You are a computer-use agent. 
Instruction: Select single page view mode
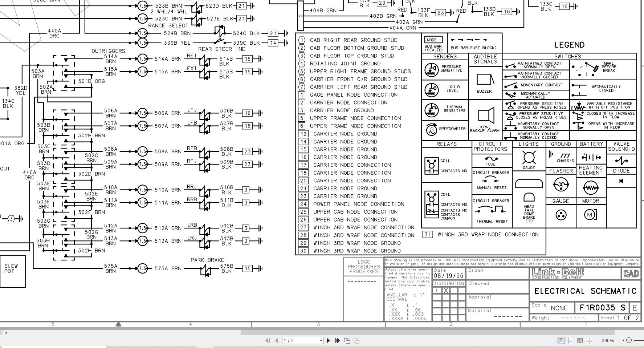[562, 341]
